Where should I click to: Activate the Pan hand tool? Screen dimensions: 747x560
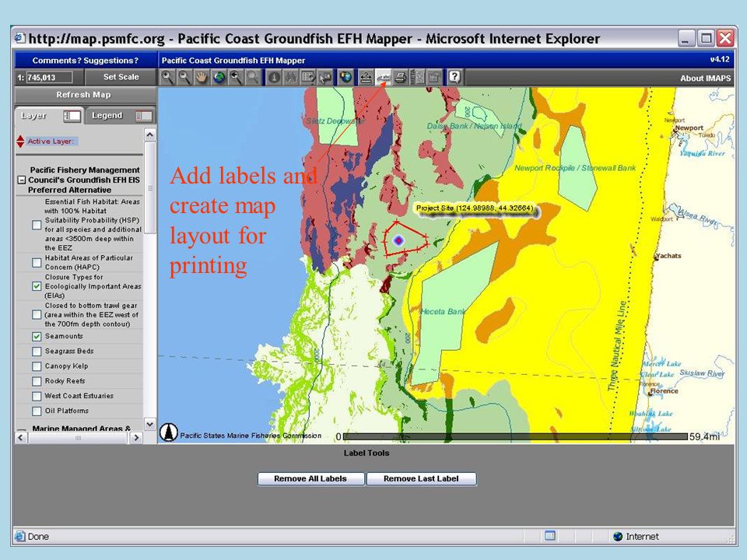[202, 77]
